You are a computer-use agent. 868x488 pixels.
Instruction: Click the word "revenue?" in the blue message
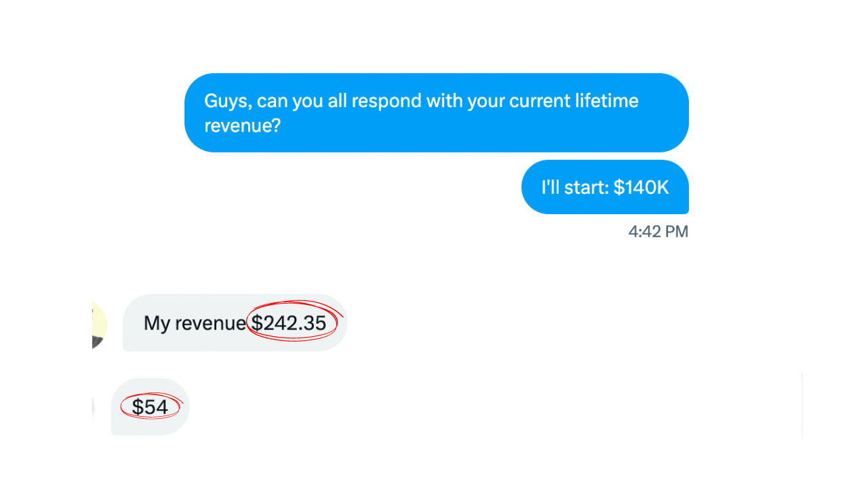point(242,126)
